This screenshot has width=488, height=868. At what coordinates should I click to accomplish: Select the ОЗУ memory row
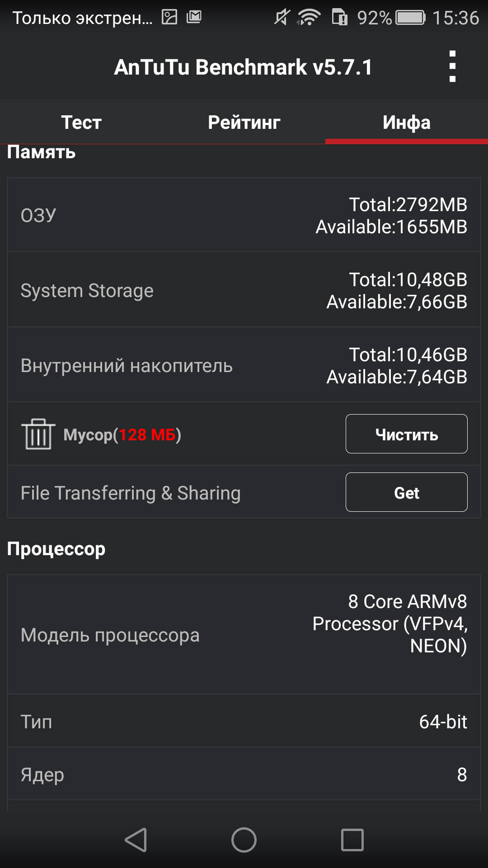244,215
